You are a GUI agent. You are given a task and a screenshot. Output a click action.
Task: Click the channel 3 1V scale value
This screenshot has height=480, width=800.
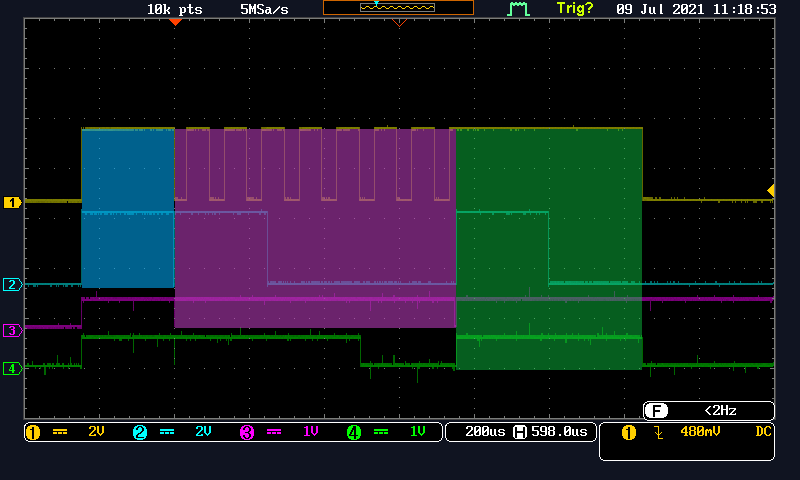point(311,432)
